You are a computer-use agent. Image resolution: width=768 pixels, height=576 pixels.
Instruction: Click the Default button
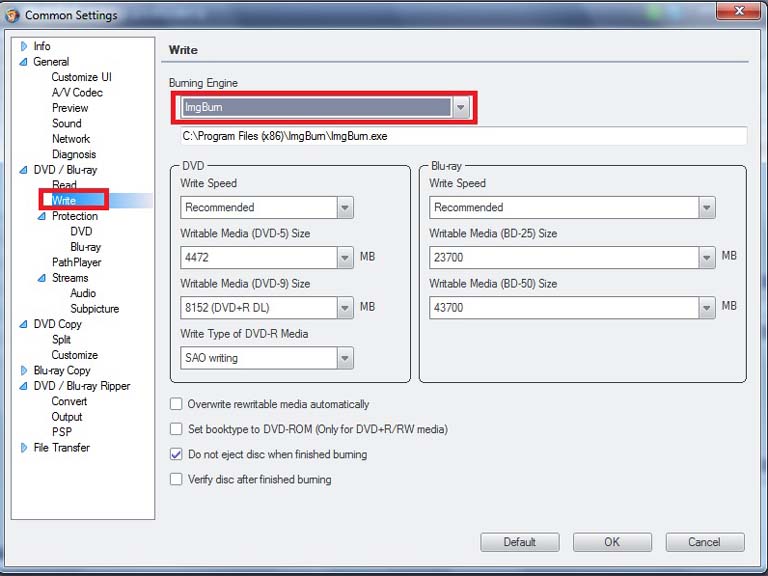click(x=520, y=542)
